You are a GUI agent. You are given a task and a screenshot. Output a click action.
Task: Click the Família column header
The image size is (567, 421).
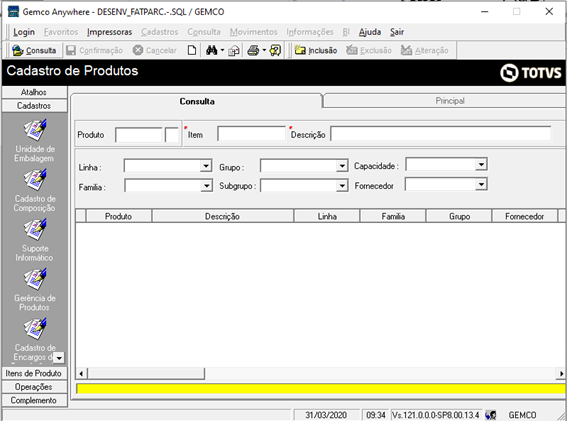tap(393, 216)
